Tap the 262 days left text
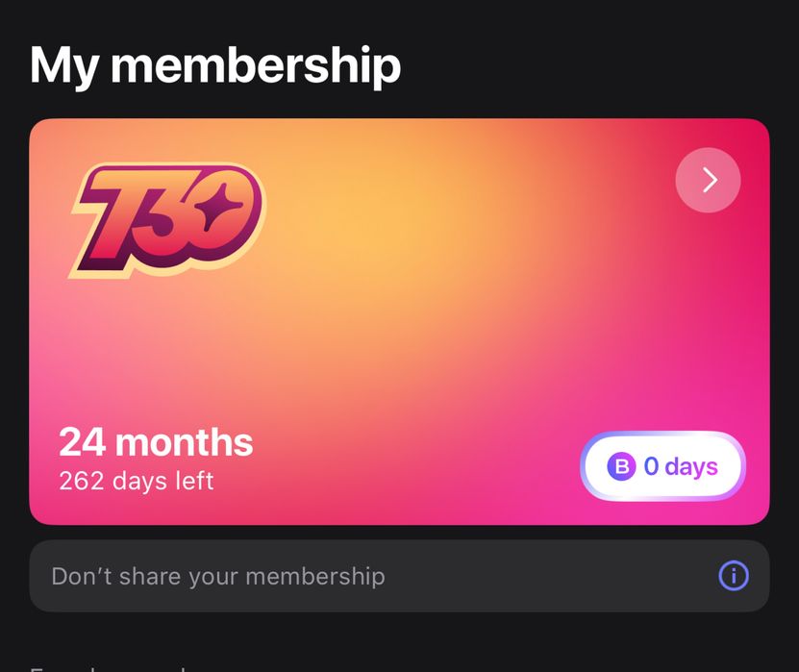Viewport: 799px width, 672px height. point(136,480)
